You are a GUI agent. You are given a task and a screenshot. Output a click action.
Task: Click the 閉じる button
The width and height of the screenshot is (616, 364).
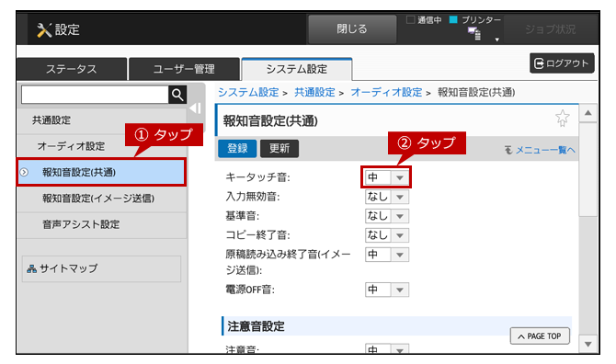351,29
